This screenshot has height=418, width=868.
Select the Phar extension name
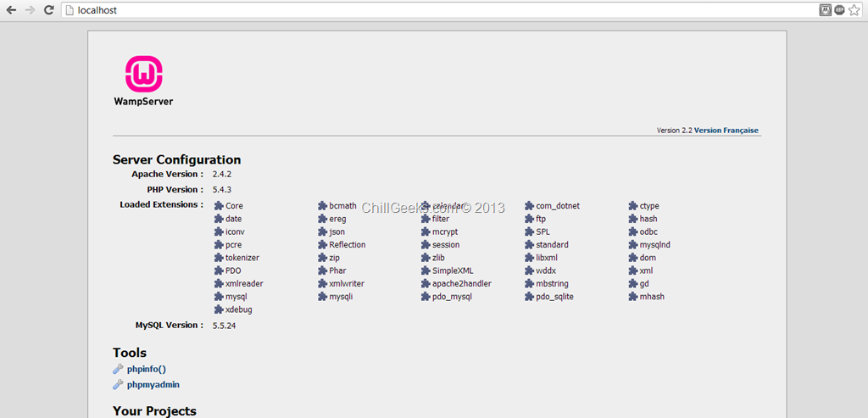[337, 270]
